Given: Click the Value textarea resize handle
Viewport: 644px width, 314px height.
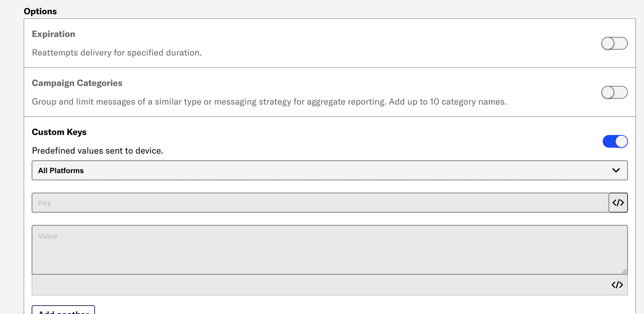Looking at the screenshot, I should coord(624,271).
